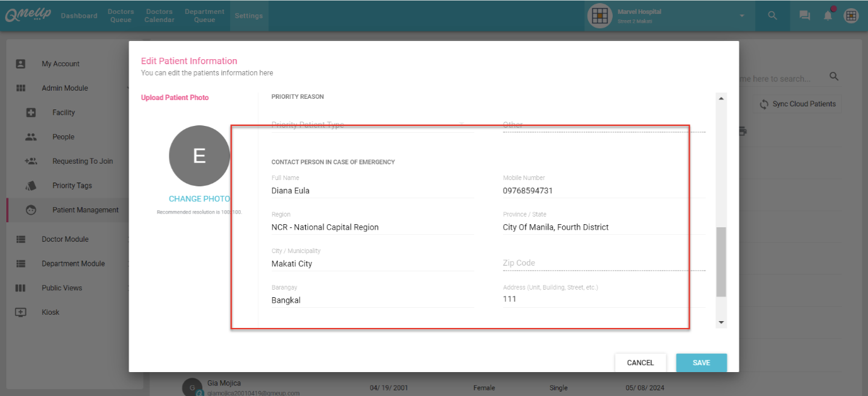
Task: Open the notifications bell icon
Action: 828,16
